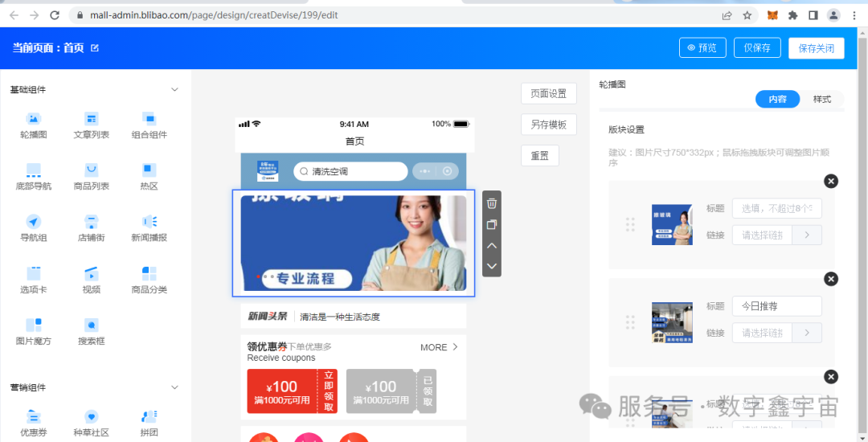Click the 保存关闭 save and close button
The image size is (868, 442).
[817, 47]
